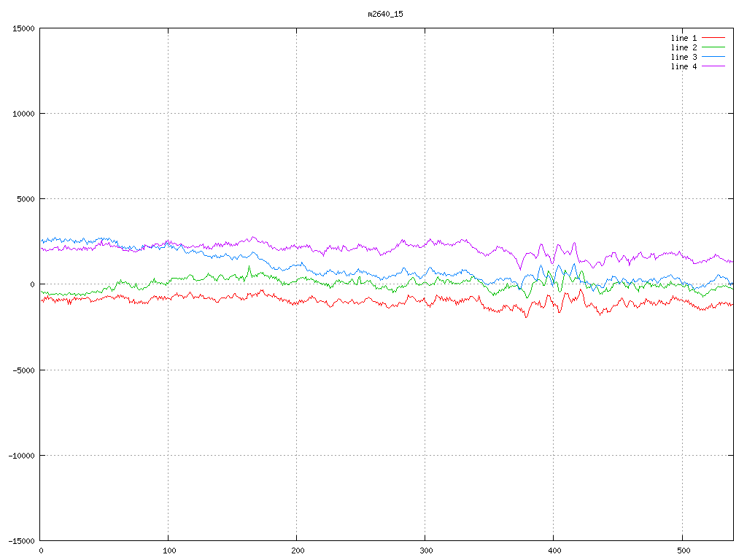Viewport: 747px width, 560px height.
Task: Click the y-axis label 10000
Action: (23, 114)
